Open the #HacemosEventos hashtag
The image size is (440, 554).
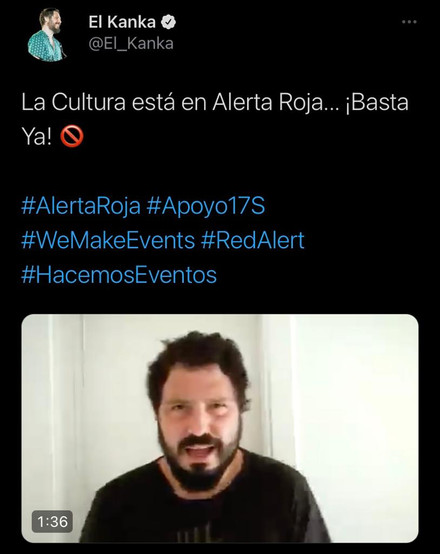119,275
